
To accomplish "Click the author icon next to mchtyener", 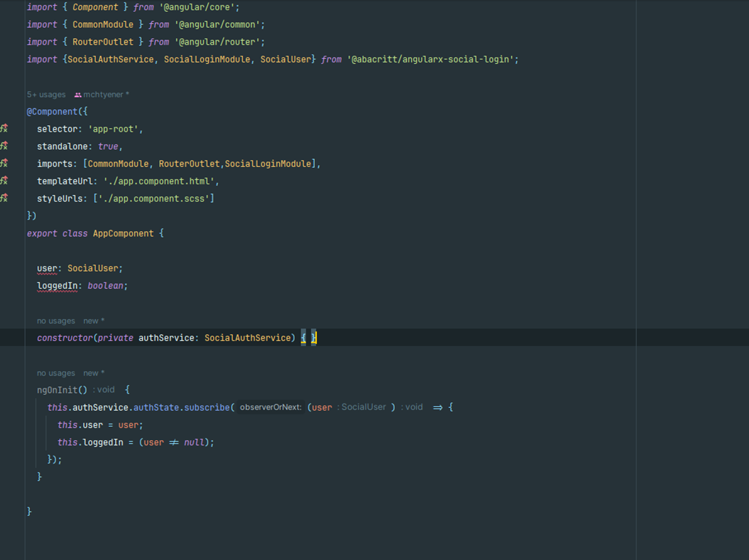I will [x=78, y=95].
